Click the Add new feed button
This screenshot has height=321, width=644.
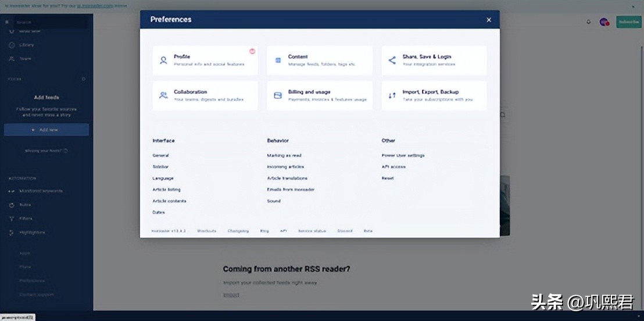[x=46, y=130]
